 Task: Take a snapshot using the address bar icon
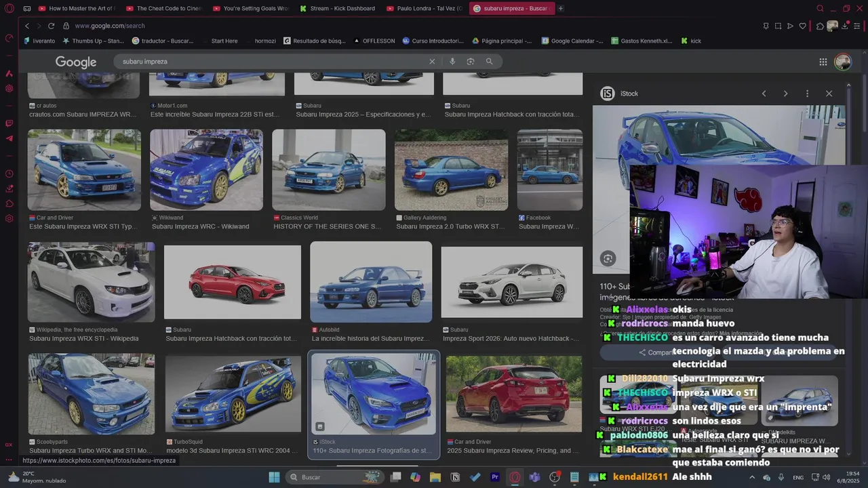(x=778, y=26)
